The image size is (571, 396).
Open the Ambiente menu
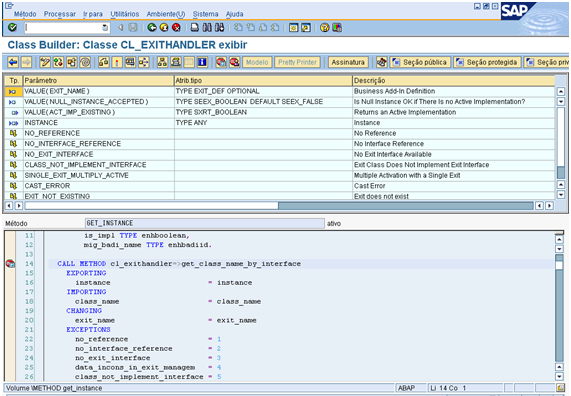(x=166, y=14)
